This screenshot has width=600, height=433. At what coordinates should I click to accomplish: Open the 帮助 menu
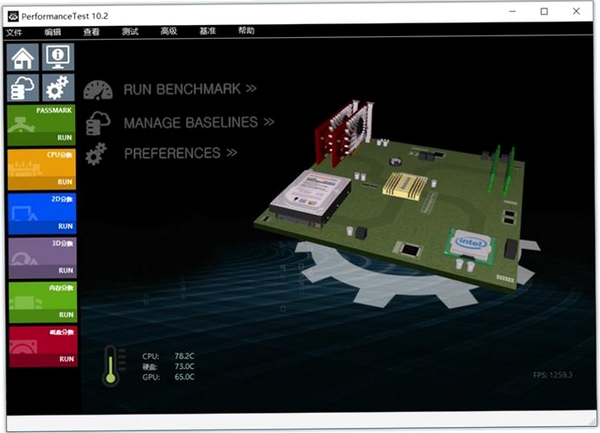click(x=246, y=30)
